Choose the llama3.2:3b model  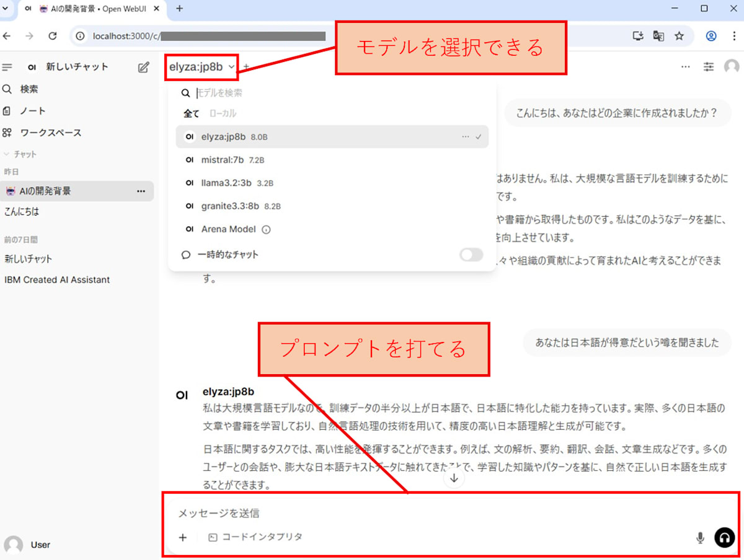(x=332, y=183)
